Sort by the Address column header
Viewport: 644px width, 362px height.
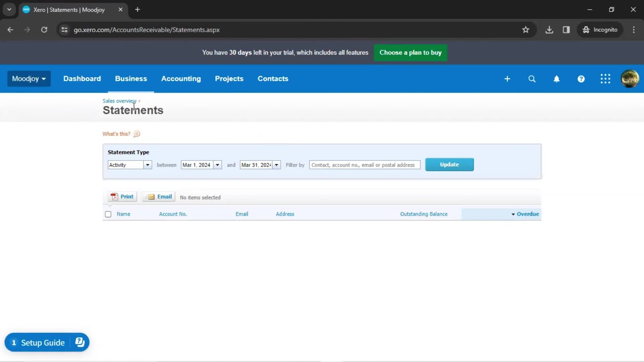coord(285,214)
